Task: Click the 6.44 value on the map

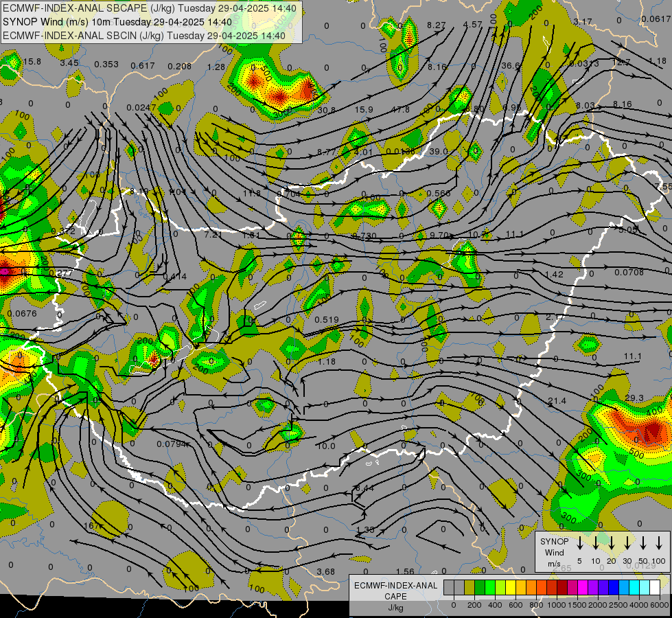Action: pyautogui.click(x=364, y=488)
